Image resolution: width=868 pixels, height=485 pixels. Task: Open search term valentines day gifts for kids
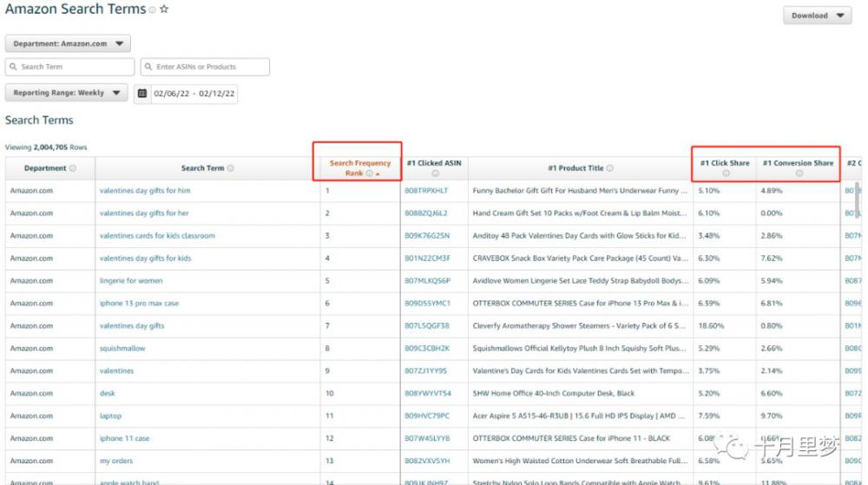tap(145, 259)
